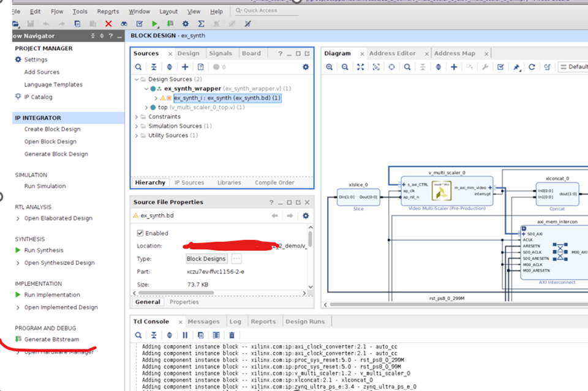Click the Run green play icon in main toolbar

coord(155,24)
